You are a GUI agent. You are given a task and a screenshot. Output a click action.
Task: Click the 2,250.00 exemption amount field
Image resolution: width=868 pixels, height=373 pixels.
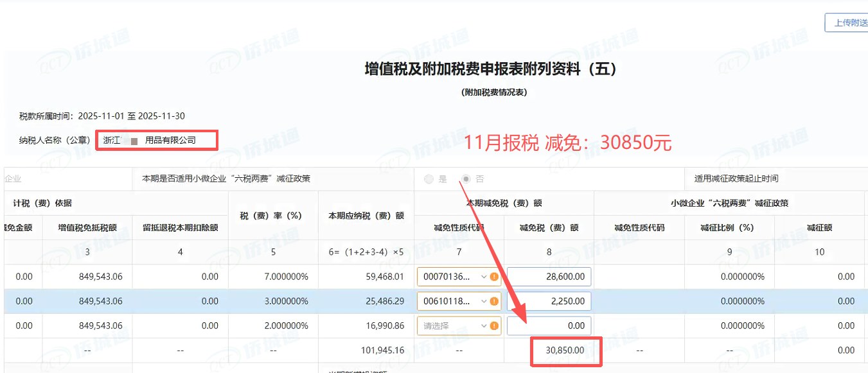[549, 301]
